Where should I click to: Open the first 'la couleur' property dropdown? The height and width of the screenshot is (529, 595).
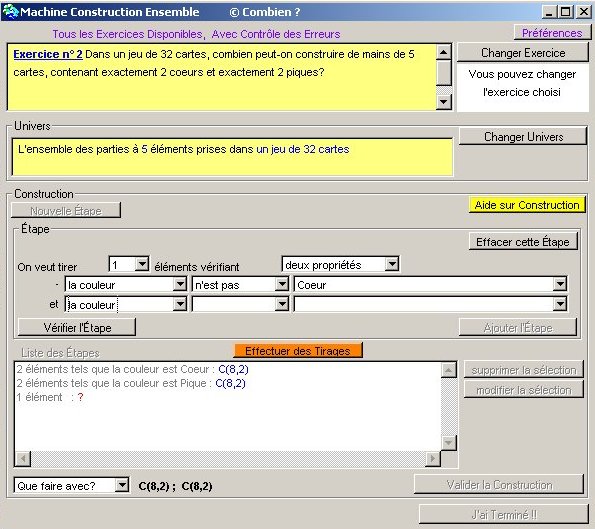180,284
